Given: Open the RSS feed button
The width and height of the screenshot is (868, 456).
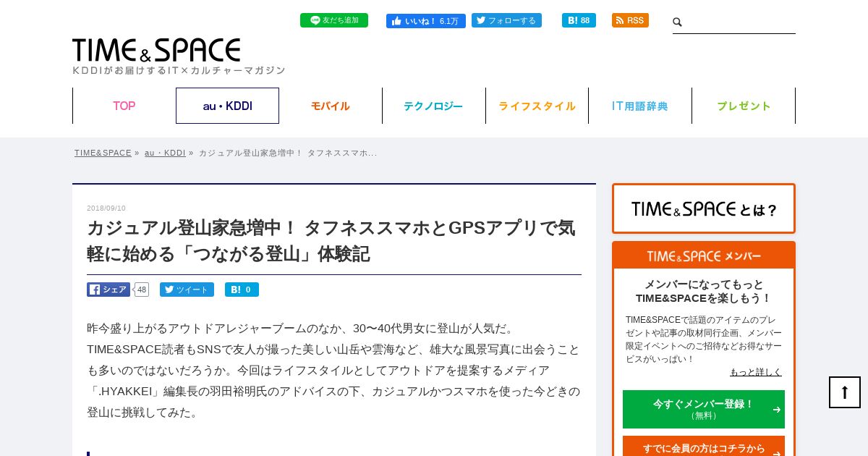Looking at the screenshot, I should (x=630, y=20).
